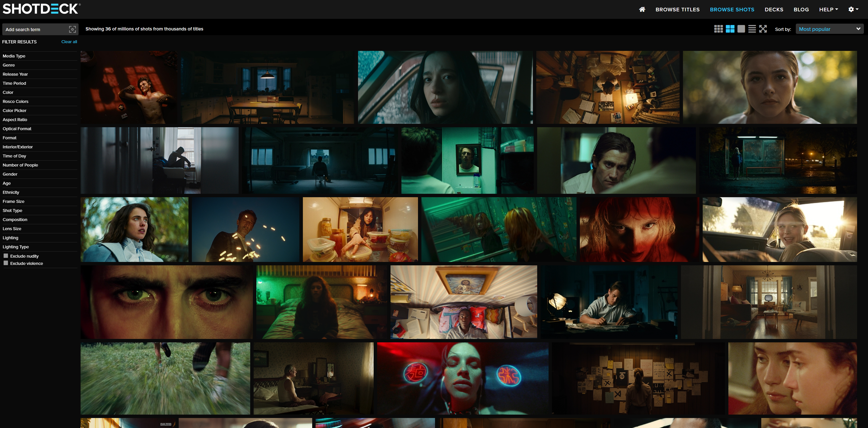Expand the Time of Day filter

click(x=40, y=156)
